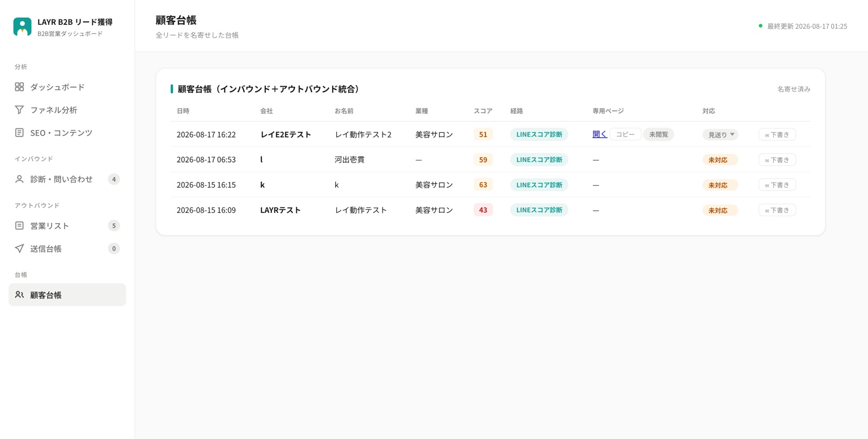Click the コピー button
The width and height of the screenshot is (868, 439).
[625, 134]
